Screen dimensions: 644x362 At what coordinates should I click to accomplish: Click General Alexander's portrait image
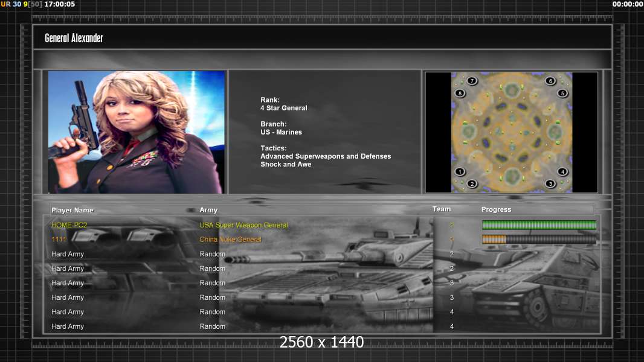point(137,132)
